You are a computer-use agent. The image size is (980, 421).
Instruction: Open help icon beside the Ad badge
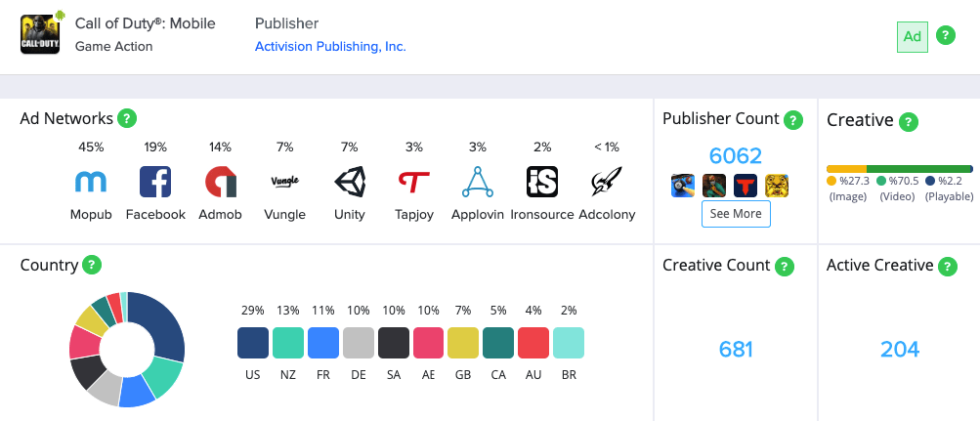point(946,35)
